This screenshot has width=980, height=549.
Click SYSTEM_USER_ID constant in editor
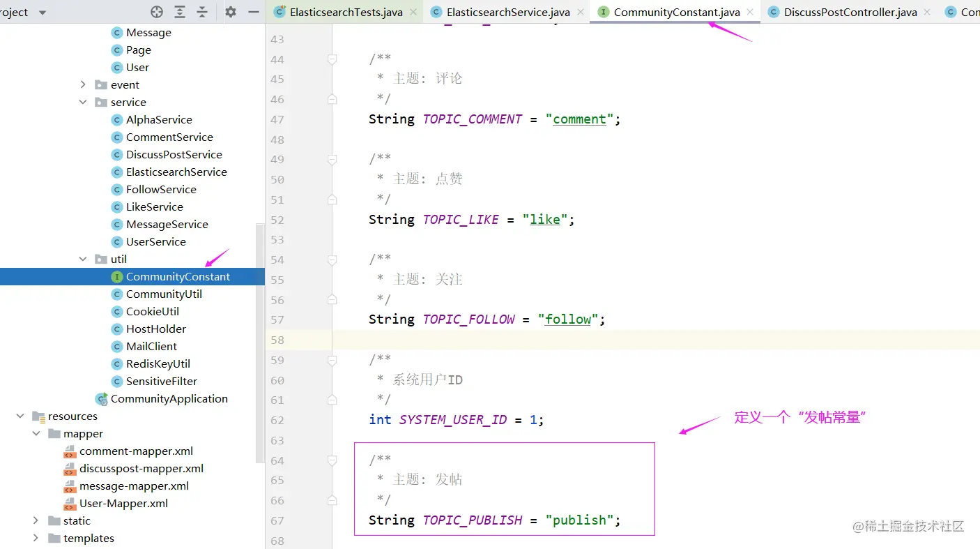[453, 420]
